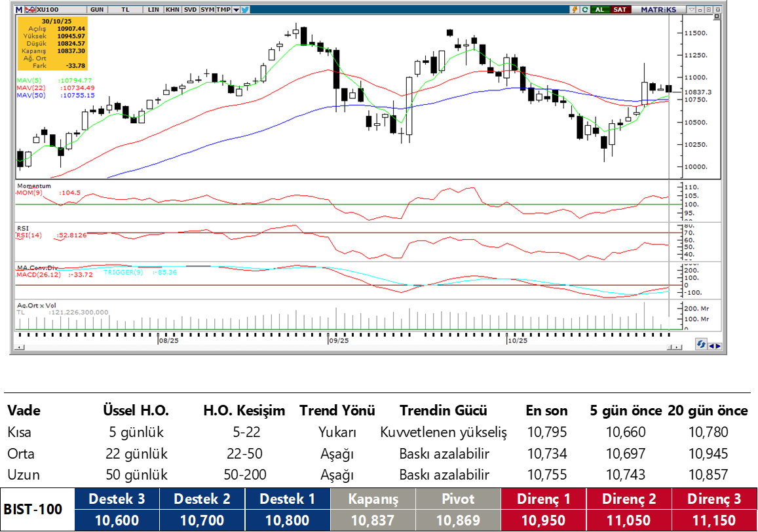
Task: Click the blue chart sync arrows icon
Action: [x=701, y=345]
